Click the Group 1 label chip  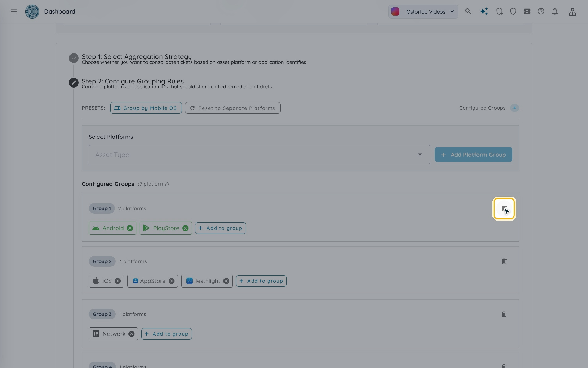102,209
